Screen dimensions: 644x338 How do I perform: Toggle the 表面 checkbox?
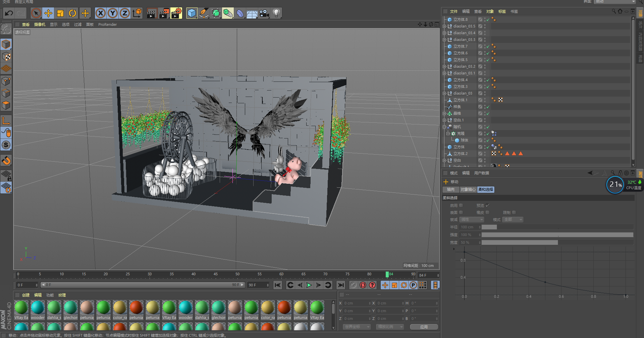[x=461, y=213]
